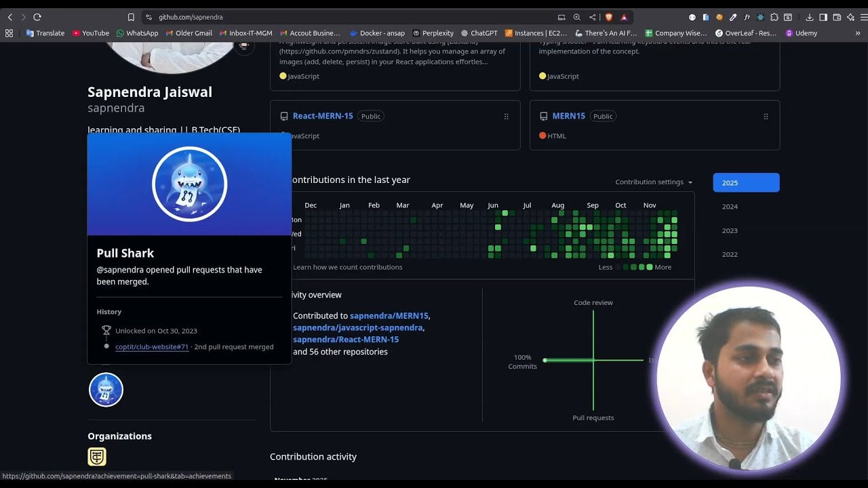Open Leo AI sparkle icon
This screenshot has width=868, height=488.
click(850, 17)
